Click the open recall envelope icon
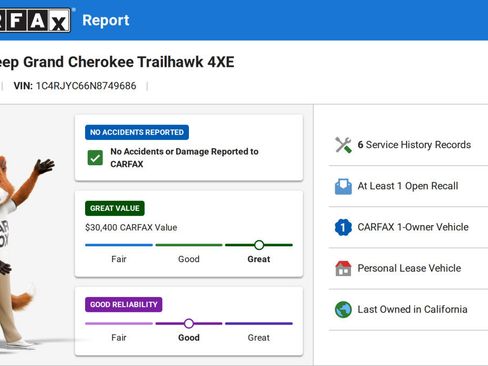Viewport: 488px width, 366px height. [343, 186]
